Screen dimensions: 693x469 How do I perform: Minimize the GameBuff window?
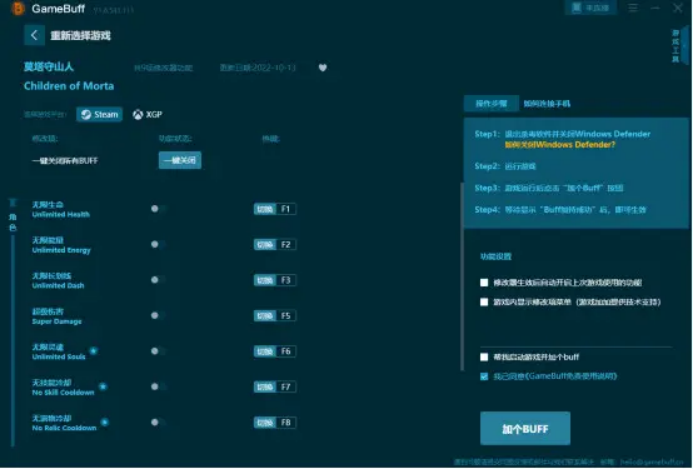(655, 8)
